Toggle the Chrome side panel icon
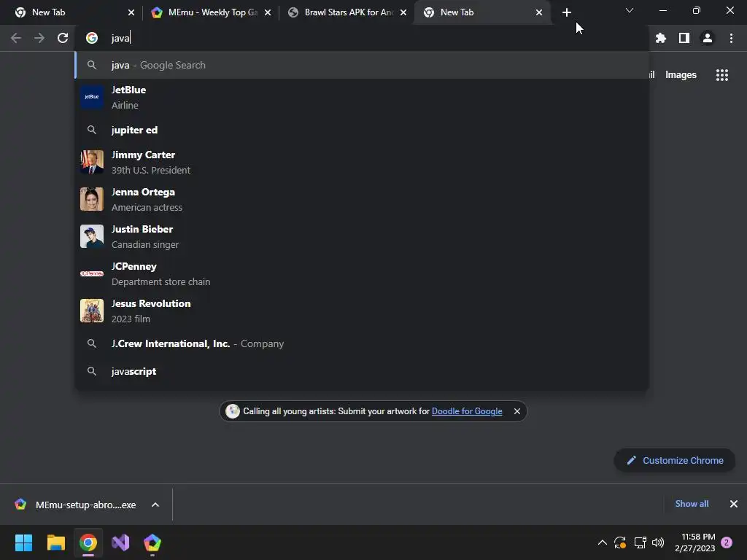The width and height of the screenshot is (747, 560). point(684,38)
